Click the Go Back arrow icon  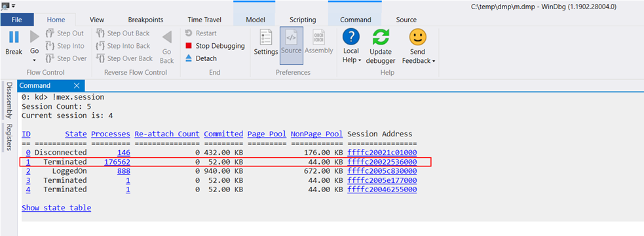tap(167, 37)
